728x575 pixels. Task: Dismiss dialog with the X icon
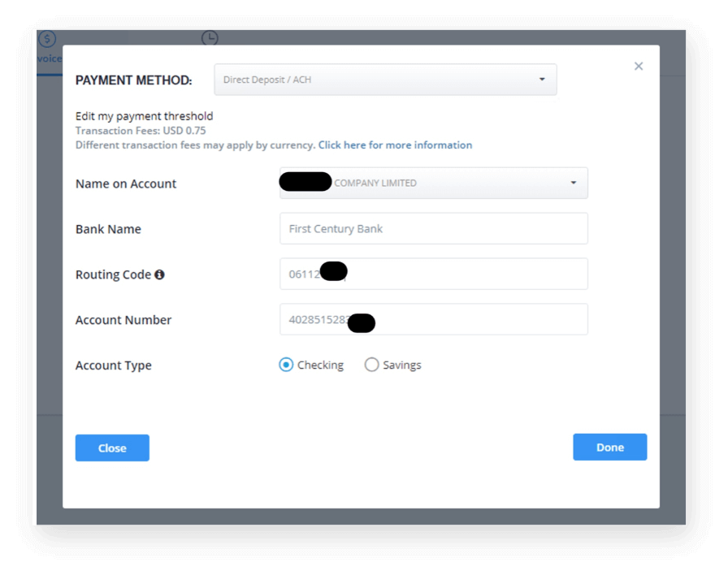click(x=639, y=67)
